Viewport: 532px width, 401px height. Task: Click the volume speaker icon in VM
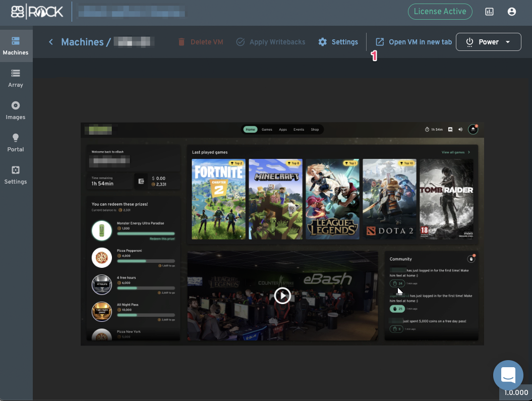click(x=460, y=130)
